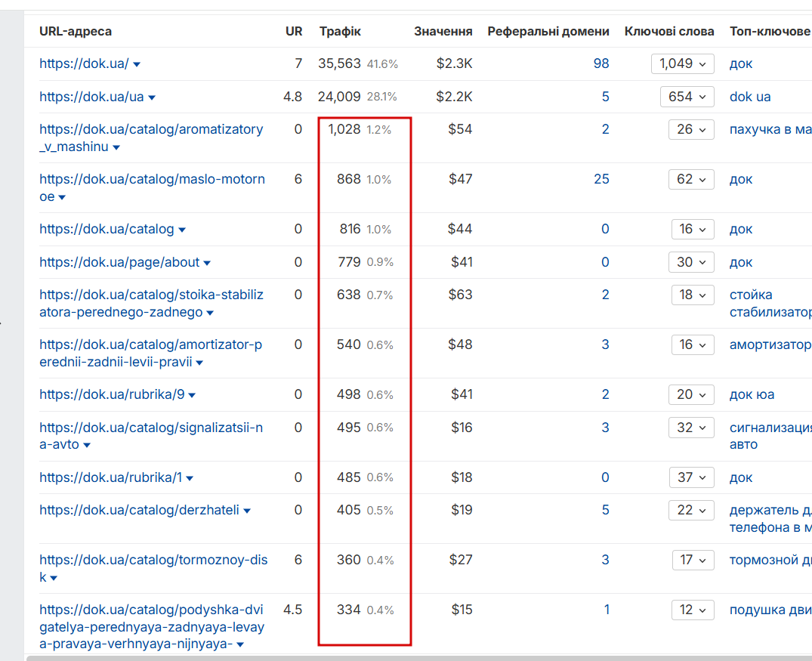Open the 98 referring domains link
This screenshot has height=661, width=812.
601,63
